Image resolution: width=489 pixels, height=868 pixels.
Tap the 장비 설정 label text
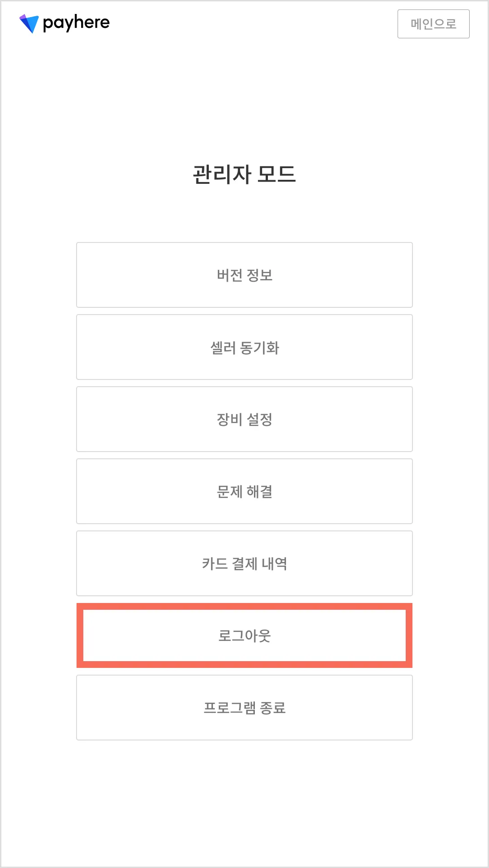pyautogui.click(x=244, y=420)
